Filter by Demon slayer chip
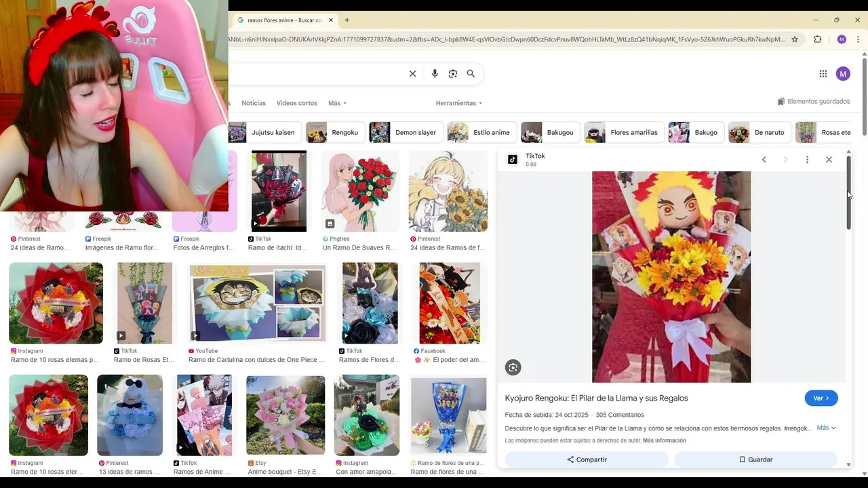Viewport: 868px width, 488px height. (x=406, y=133)
